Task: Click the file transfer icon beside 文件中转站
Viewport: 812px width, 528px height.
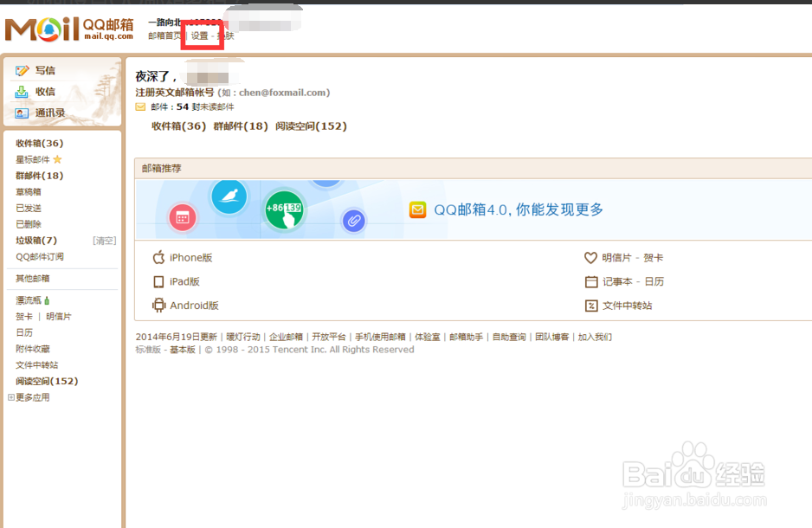Action: (x=591, y=306)
